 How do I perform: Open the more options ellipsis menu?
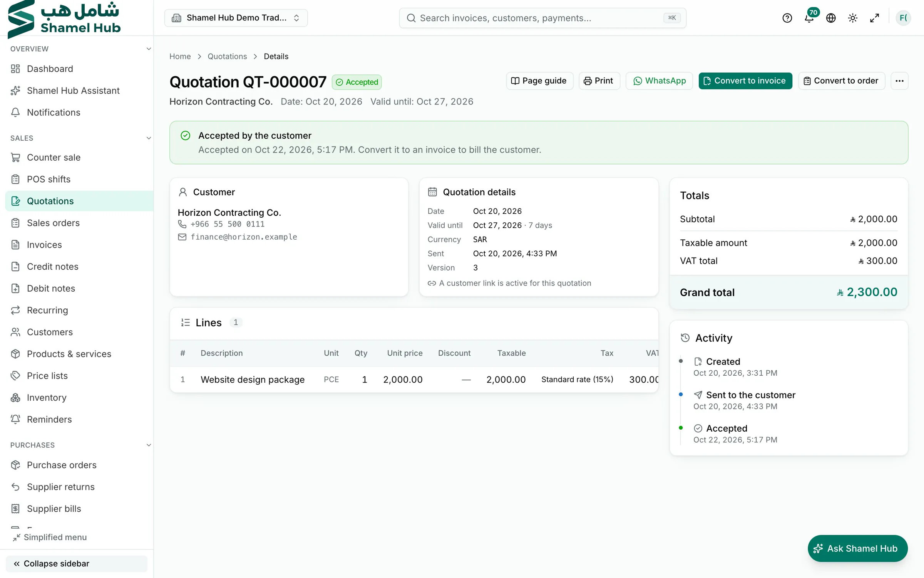[899, 81]
